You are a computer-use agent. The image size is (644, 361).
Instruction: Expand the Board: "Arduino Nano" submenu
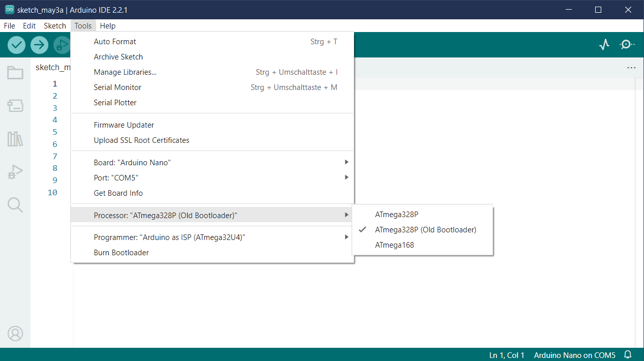tap(212, 163)
